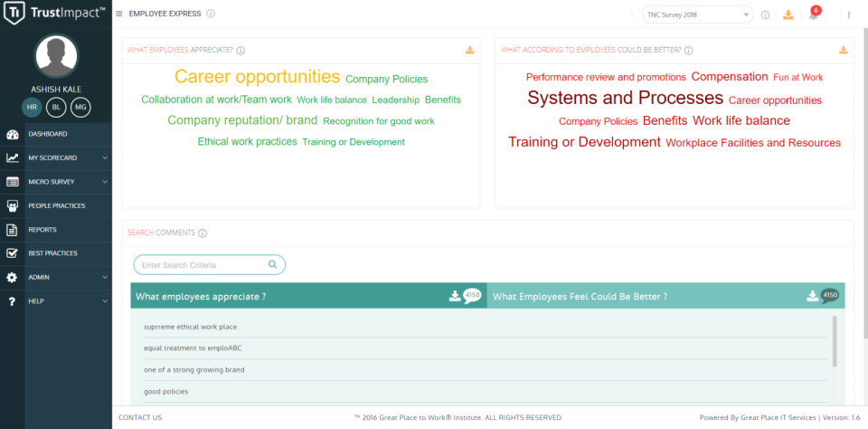Show info icon next to Employee Express title
This screenshot has width=868, height=429.
coord(211,14)
